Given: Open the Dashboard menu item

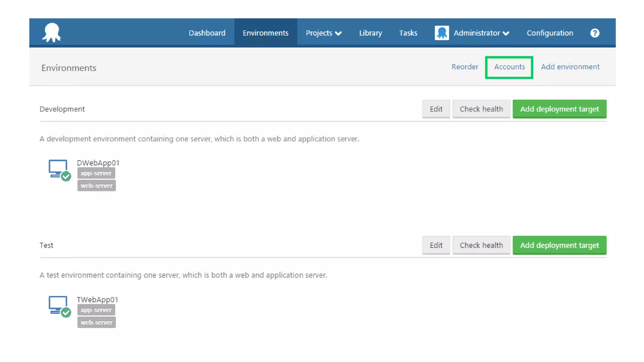Looking at the screenshot, I should click(x=207, y=33).
